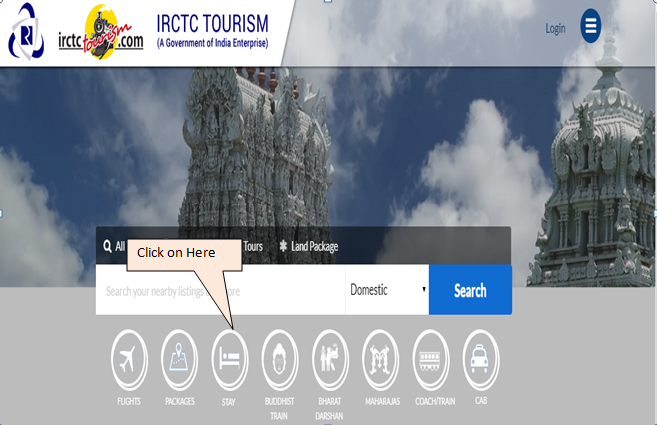Switch to the All search tab
Screen dimensions: 657x425
pos(114,246)
